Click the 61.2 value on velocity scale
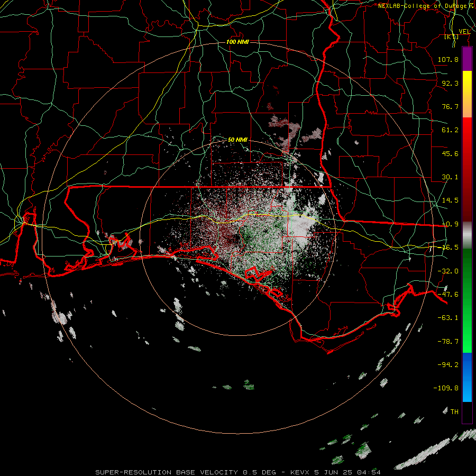This screenshot has height=476, width=476. tap(450, 130)
